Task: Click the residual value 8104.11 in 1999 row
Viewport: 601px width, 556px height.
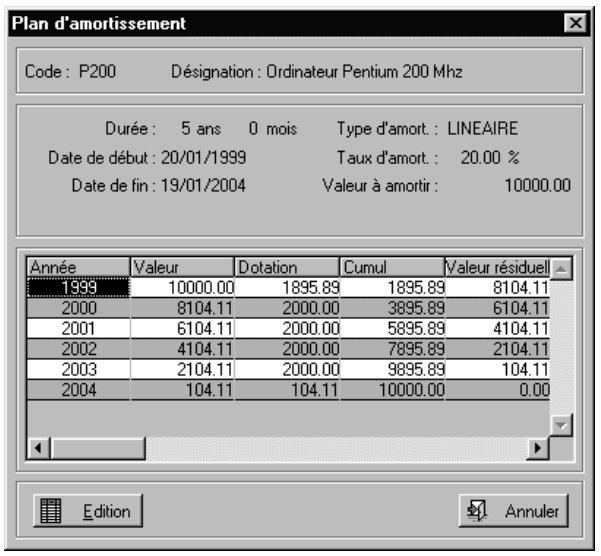Action: coord(498,287)
